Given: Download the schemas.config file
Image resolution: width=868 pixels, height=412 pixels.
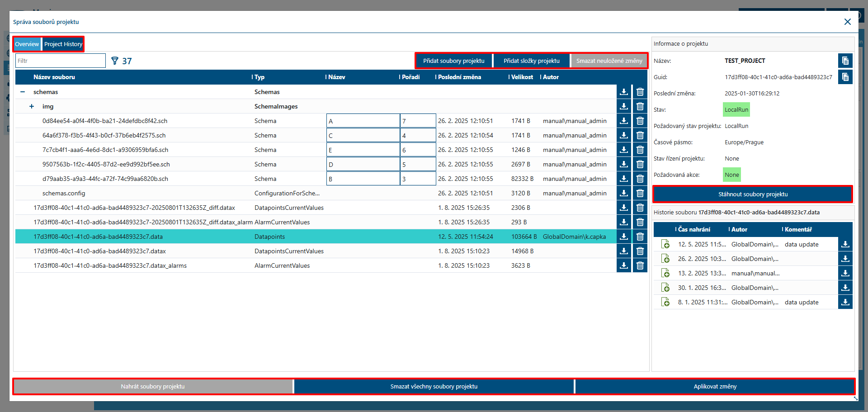Looking at the screenshot, I should pos(624,193).
